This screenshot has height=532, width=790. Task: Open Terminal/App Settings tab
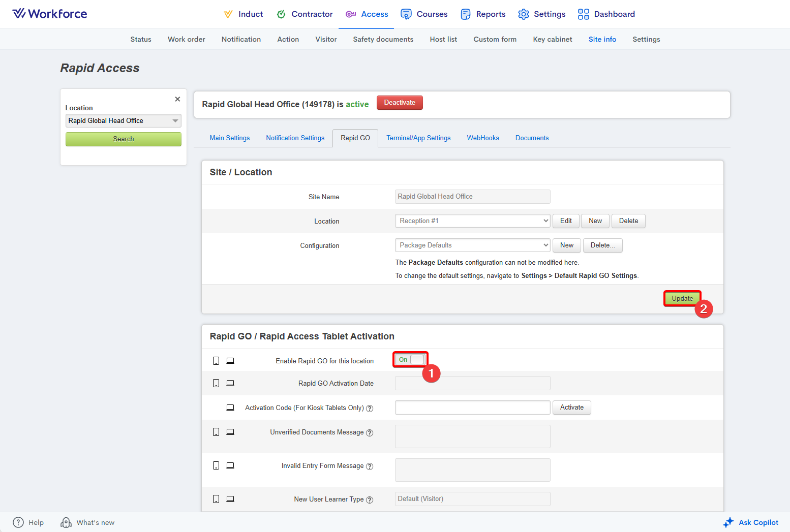418,138
